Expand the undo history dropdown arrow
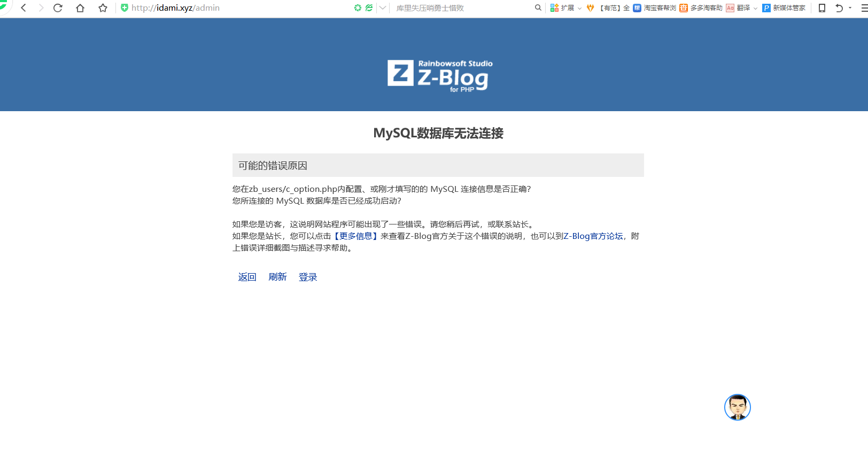The image size is (868, 473). coord(850,8)
